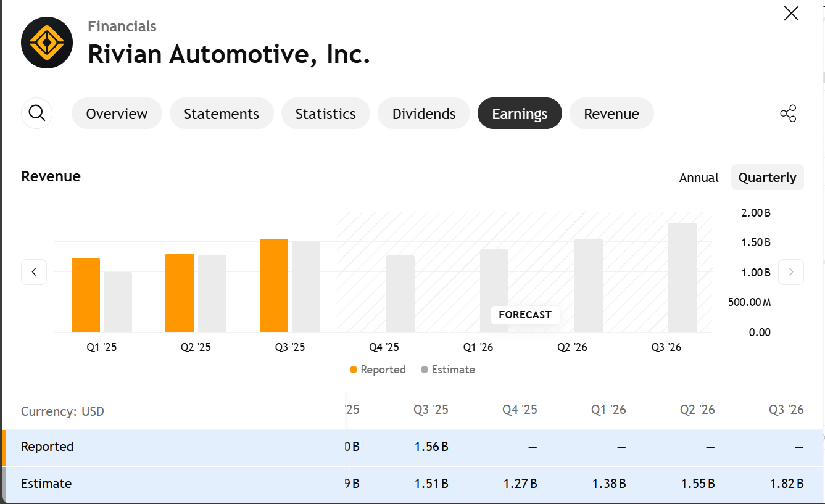Open the search magnifier icon

pos(37,114)
